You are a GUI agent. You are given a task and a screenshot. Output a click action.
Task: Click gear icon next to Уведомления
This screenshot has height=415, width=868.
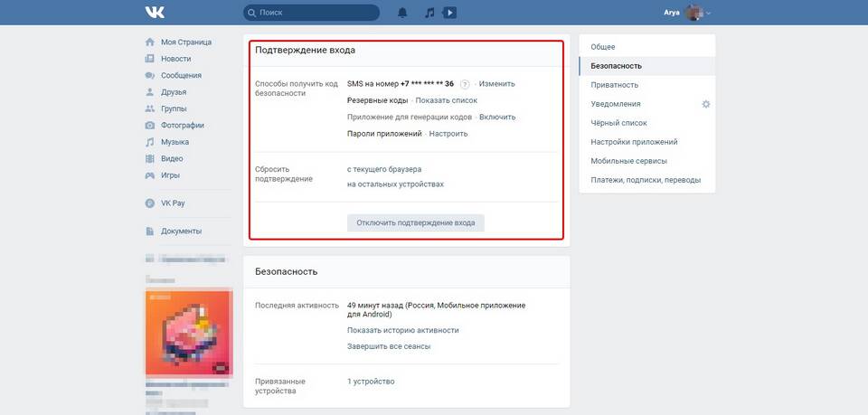click(x=706, y=104)
